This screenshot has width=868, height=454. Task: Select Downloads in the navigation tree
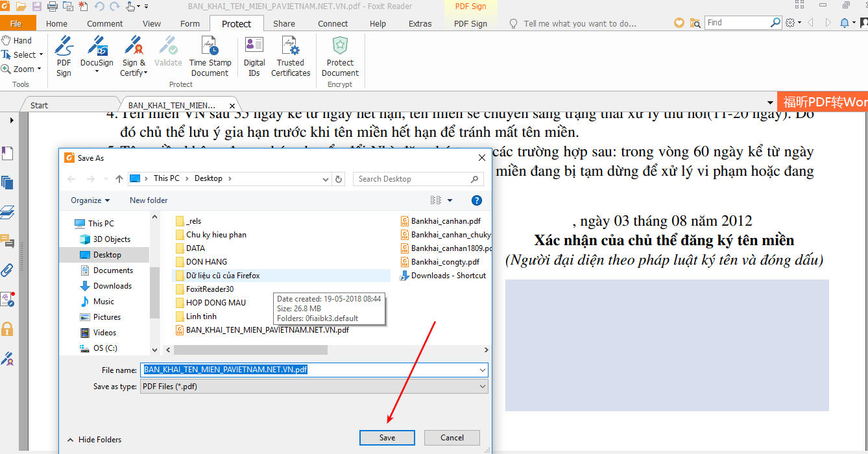(106, 286)
